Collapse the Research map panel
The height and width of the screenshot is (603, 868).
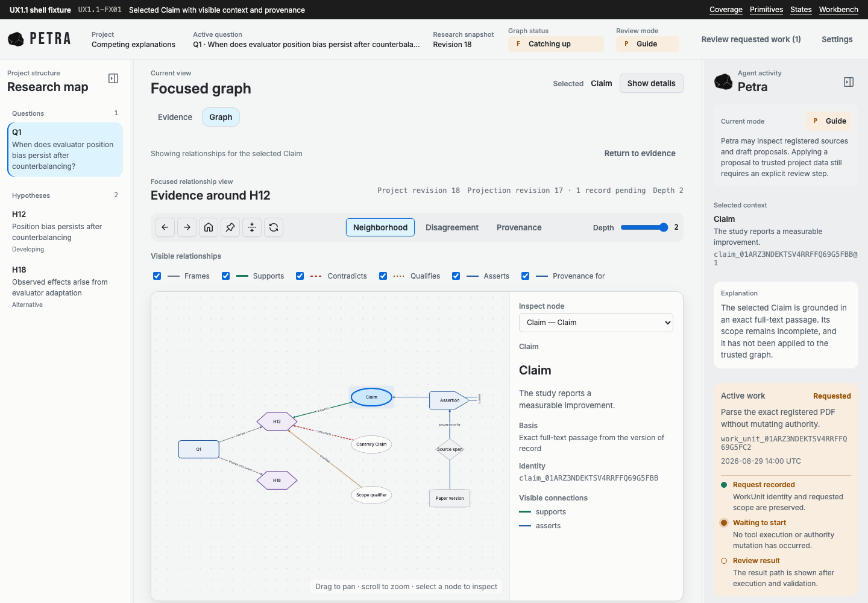point(113,78)
